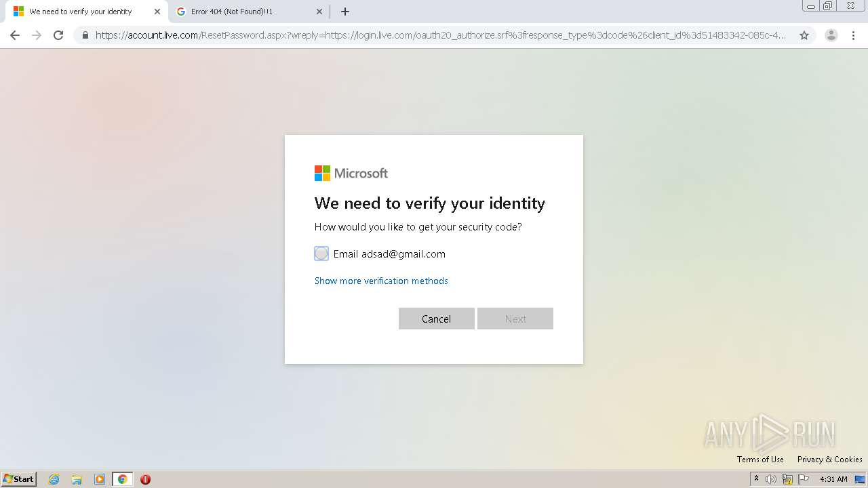Click Microsoft favicon on first tab
Viewport: 868px width, 488px height.
point(18,12)
